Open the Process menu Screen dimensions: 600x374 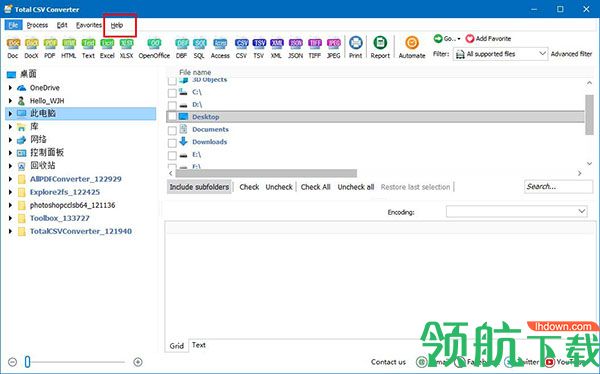37,25
